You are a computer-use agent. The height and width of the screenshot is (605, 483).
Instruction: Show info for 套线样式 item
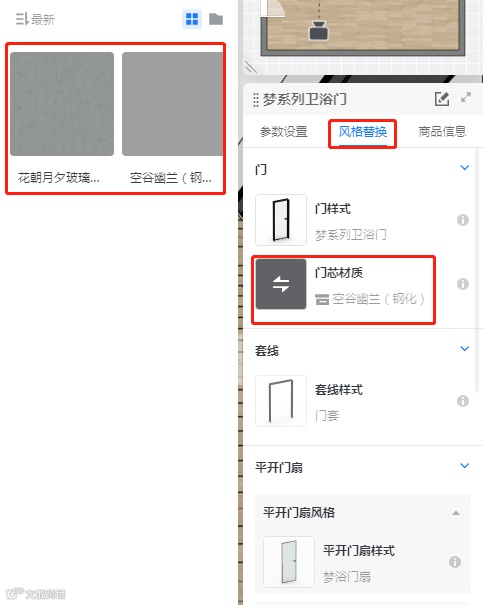(x=463, y=401)
